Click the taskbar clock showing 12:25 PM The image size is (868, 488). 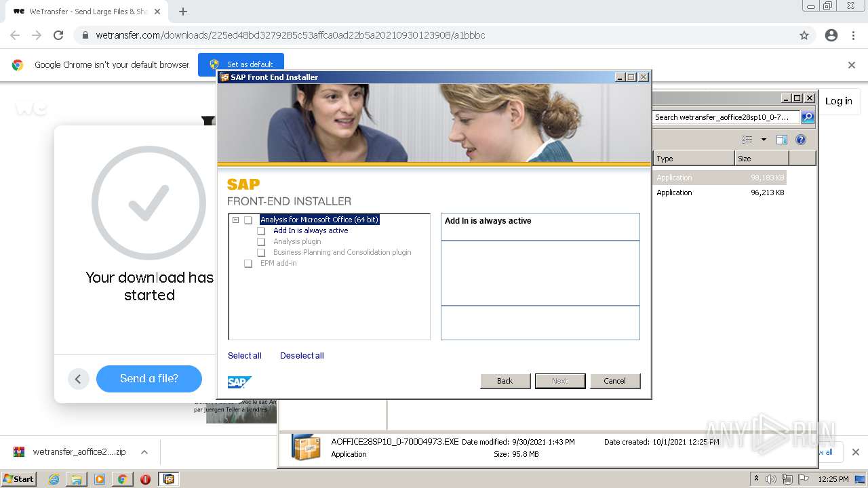point(833,479)
